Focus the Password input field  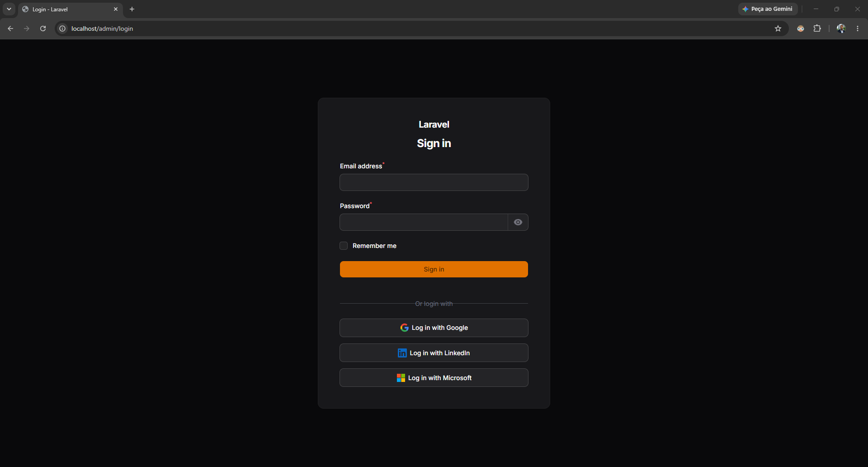pyautogui.click(x=424, y=222)
